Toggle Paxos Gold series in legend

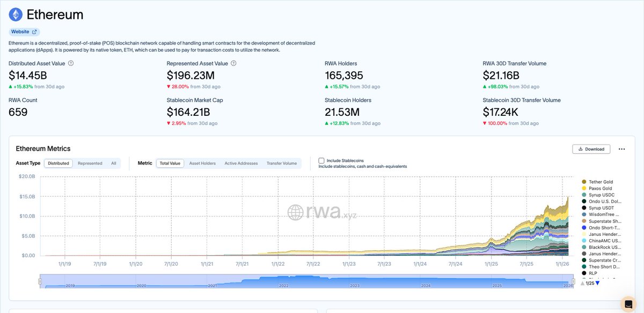point(597,189)
